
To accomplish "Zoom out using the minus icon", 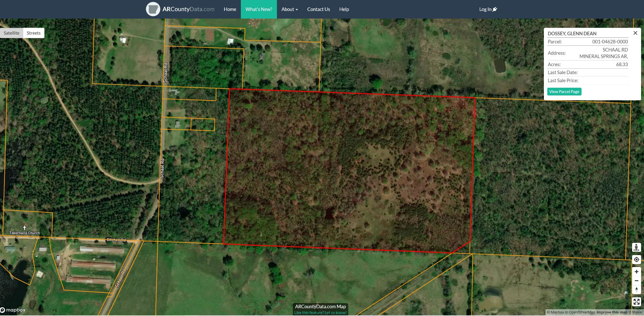I will (637, 281).
